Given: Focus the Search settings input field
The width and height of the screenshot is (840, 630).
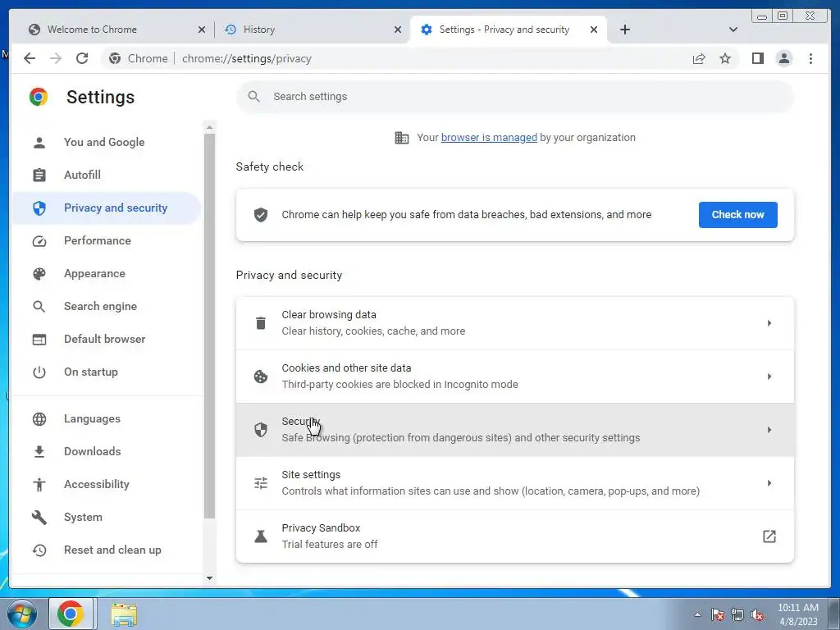Looking at the screenshot, I should click(x=515, y=97).
